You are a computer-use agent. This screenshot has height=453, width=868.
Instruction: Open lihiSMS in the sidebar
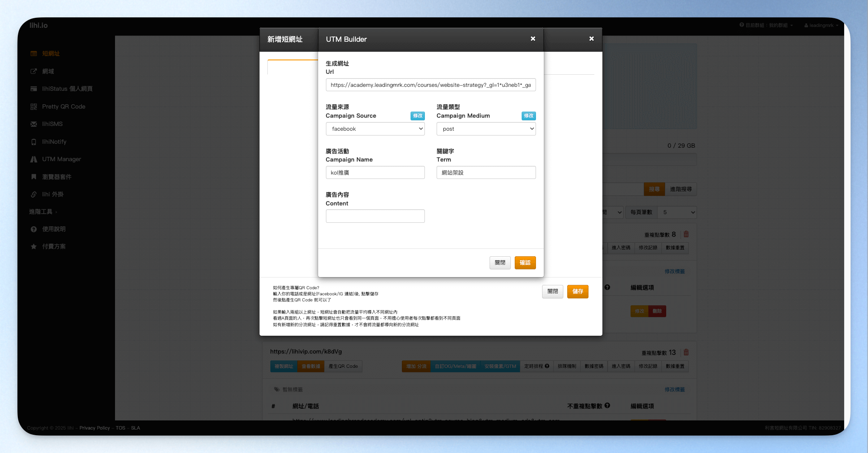[52, 124]
